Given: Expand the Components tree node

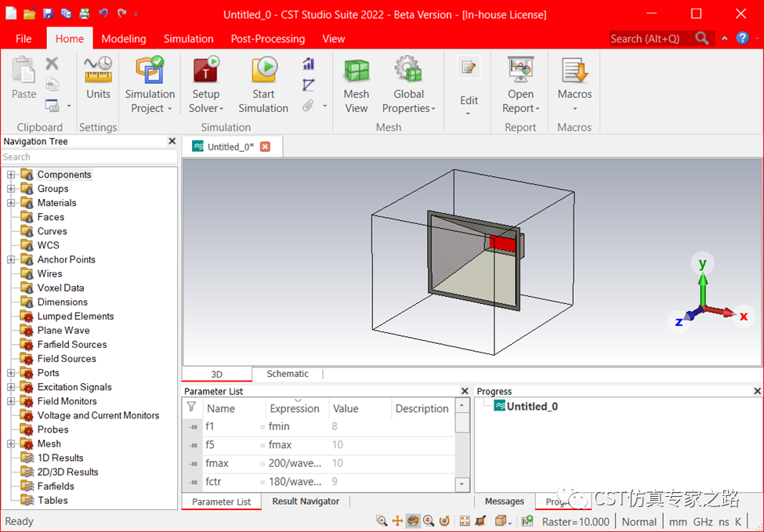Looking at the screenshot, I should pos(11,175).
